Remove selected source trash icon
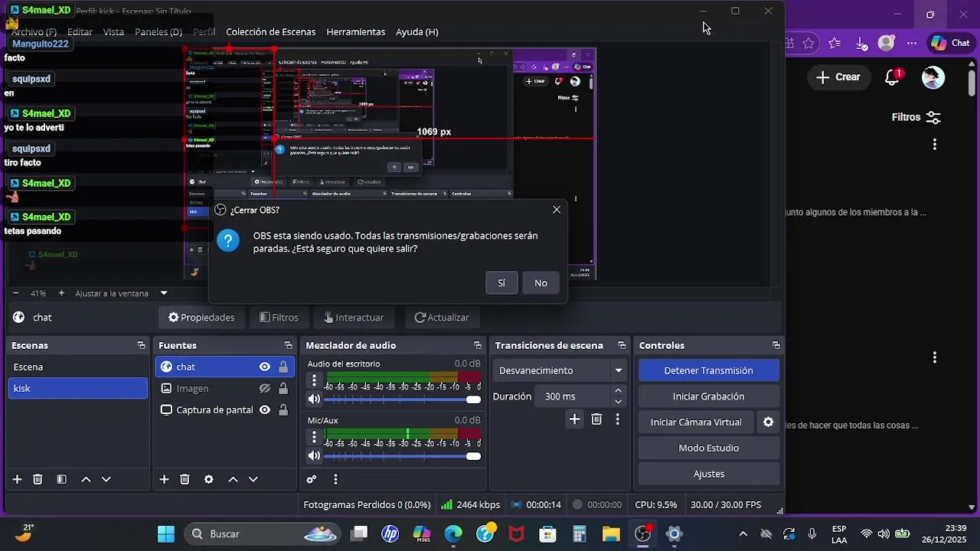 tap(185, 480)
